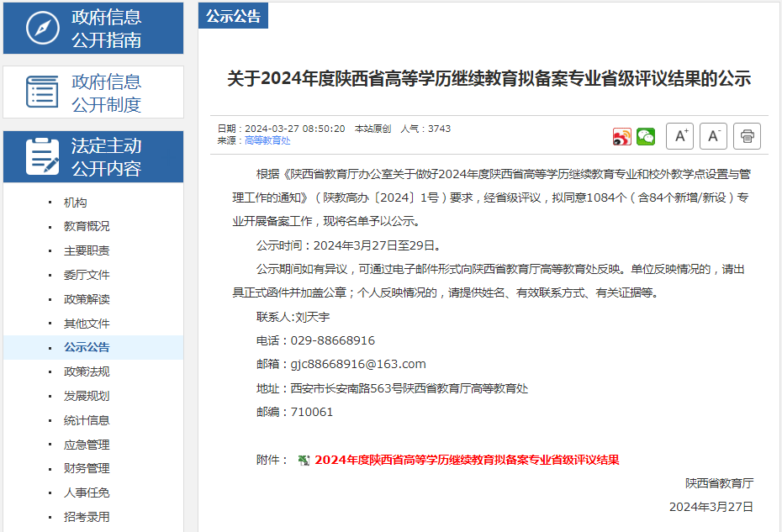Print the page using printer icon
The height and width of the screenshot is (532, 782).
click(x=747, y=135)
